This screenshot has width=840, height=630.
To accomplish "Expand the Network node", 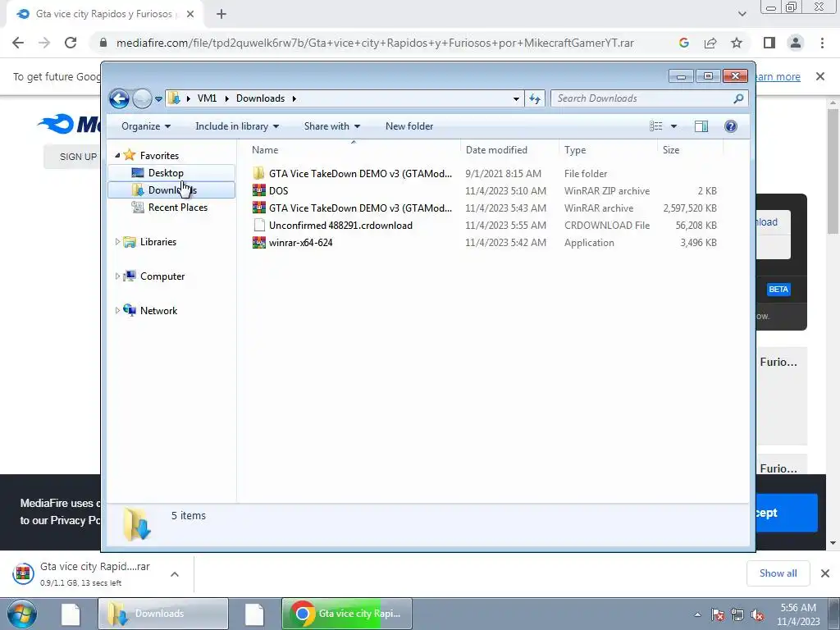I will [x=117, y=311].
